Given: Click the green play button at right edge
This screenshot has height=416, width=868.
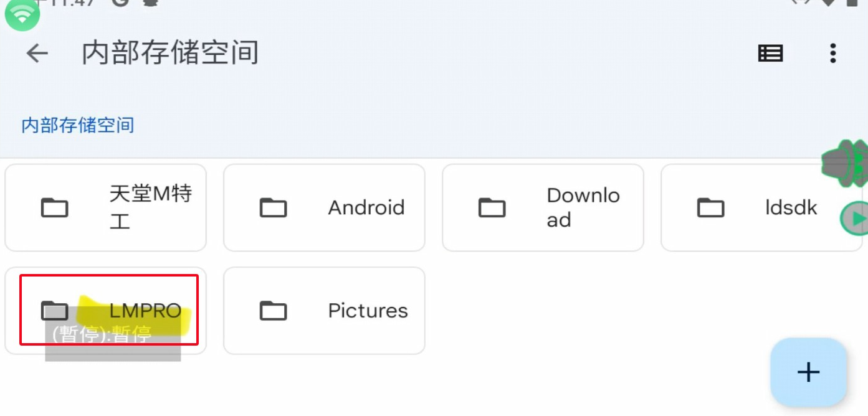Looking at the screenshot, I should click(x=856, y=218).
